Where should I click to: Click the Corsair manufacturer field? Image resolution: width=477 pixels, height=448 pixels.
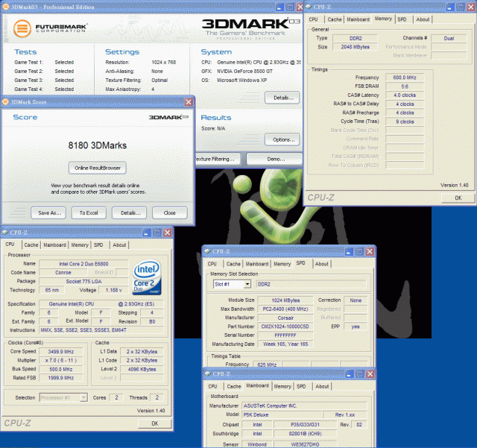pos(285,318)
